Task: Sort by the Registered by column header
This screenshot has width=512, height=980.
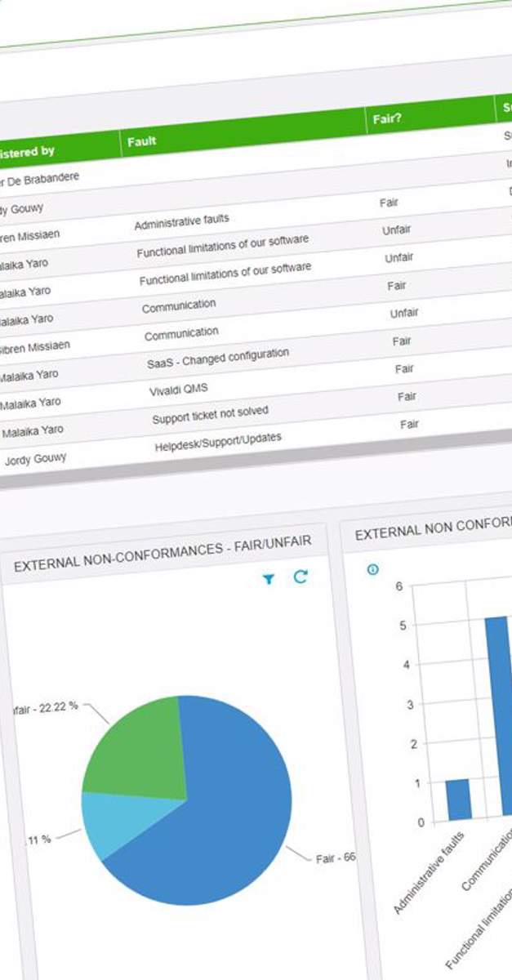Action: pos(26,152)
